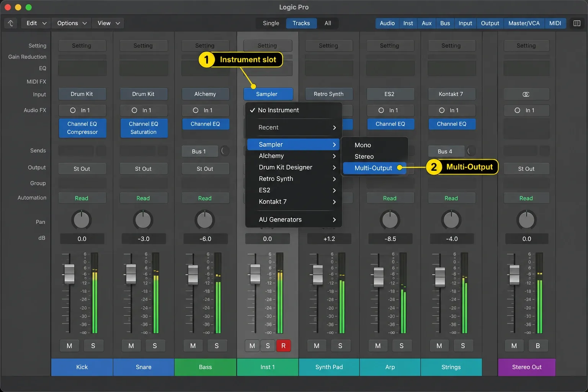The image size is (588, 392).
Task: Mute the Kick channel
Action: pyautogui.click(x=69, y=346)
